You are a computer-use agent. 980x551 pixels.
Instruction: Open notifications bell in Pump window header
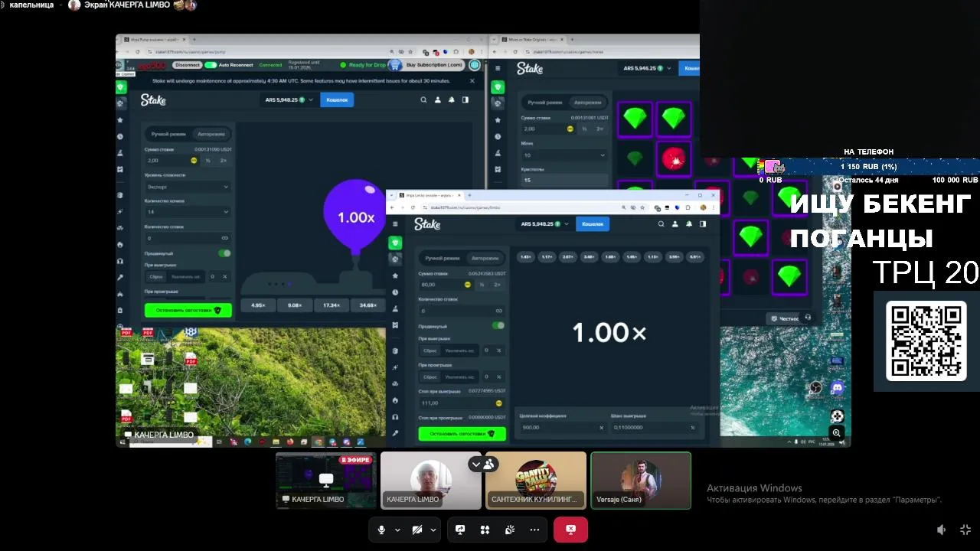pos(452,99)
